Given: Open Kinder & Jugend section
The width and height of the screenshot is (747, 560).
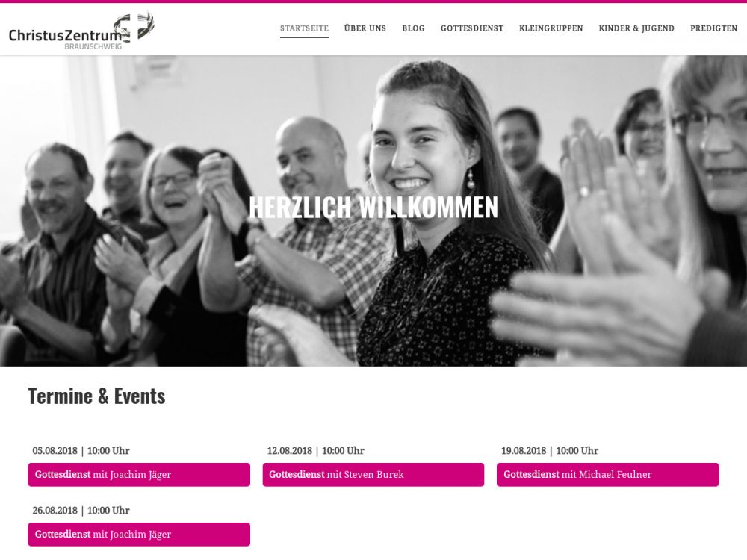Looking at the screenshot, I should [636, 28].
